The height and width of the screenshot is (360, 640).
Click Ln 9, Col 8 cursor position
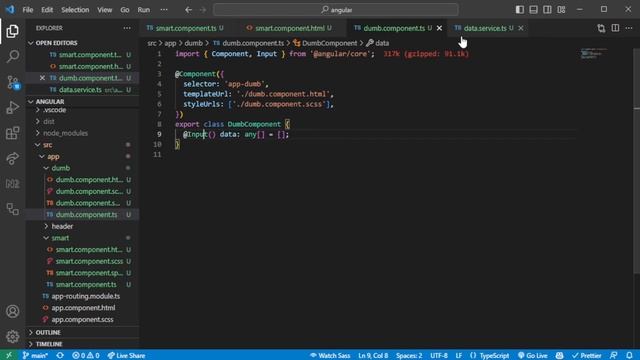click(x=373, y=355)
